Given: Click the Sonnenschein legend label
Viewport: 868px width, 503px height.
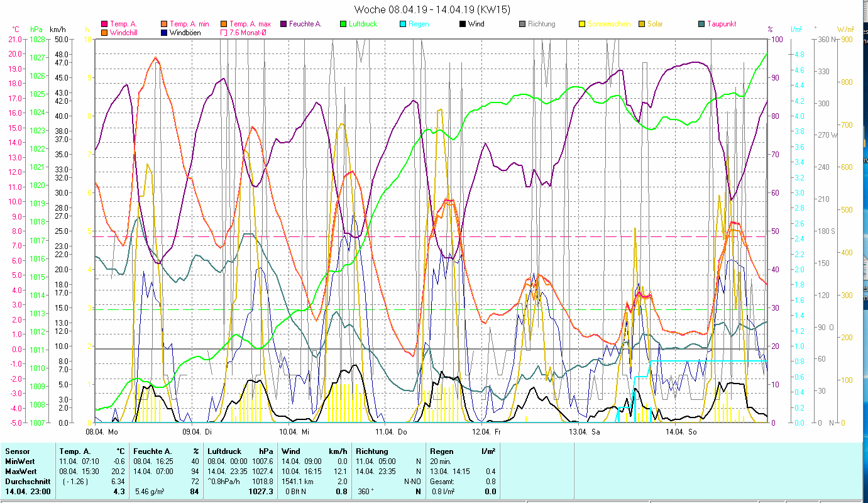Looking at the screenshot, I should click(x=609, y=25).
